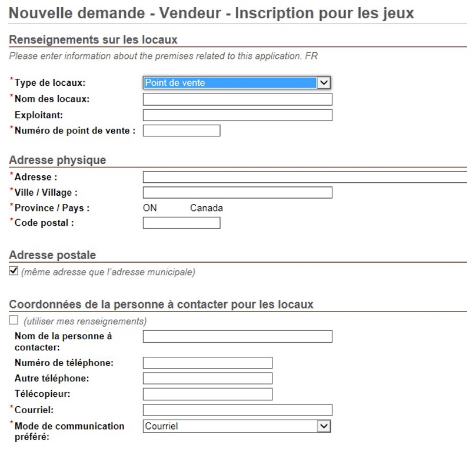Viewport: 476px width, 452px height.
Task: Click the Canada country value
Action: point(207,208)
